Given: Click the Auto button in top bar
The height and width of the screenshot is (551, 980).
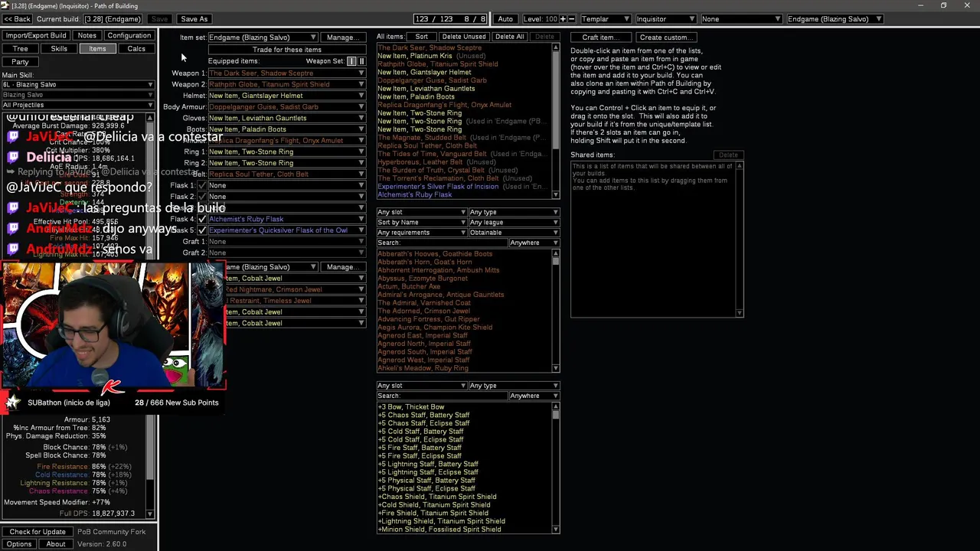Looking at the screenshot, I should tap(505, 19).
